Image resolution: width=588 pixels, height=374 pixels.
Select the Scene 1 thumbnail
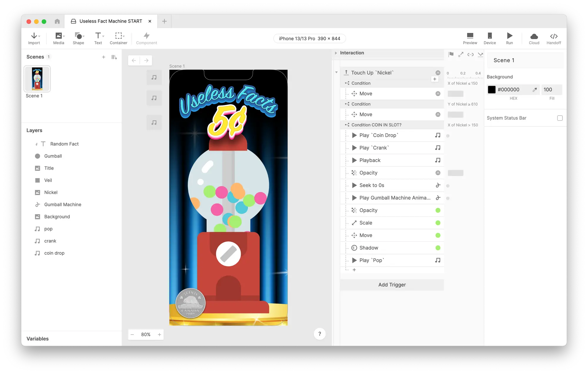(37, 79)
